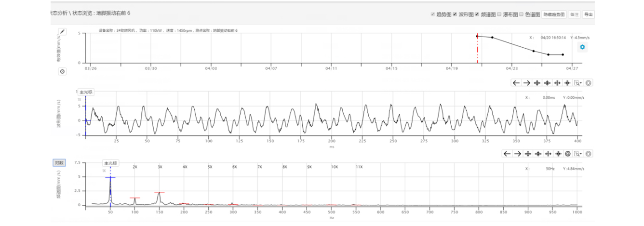
Task: Open trend chart settings gear
Action: coord(582,47)
